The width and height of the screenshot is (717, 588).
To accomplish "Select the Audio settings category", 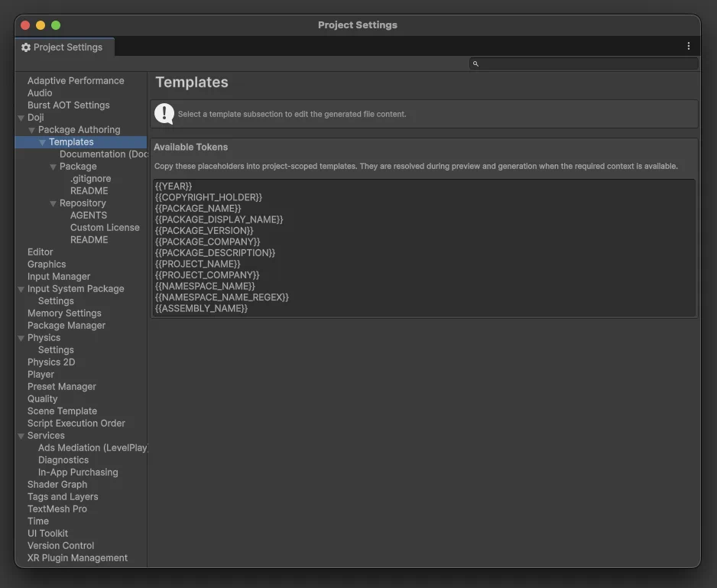I will pyautogui.click(x=40, y=93).
